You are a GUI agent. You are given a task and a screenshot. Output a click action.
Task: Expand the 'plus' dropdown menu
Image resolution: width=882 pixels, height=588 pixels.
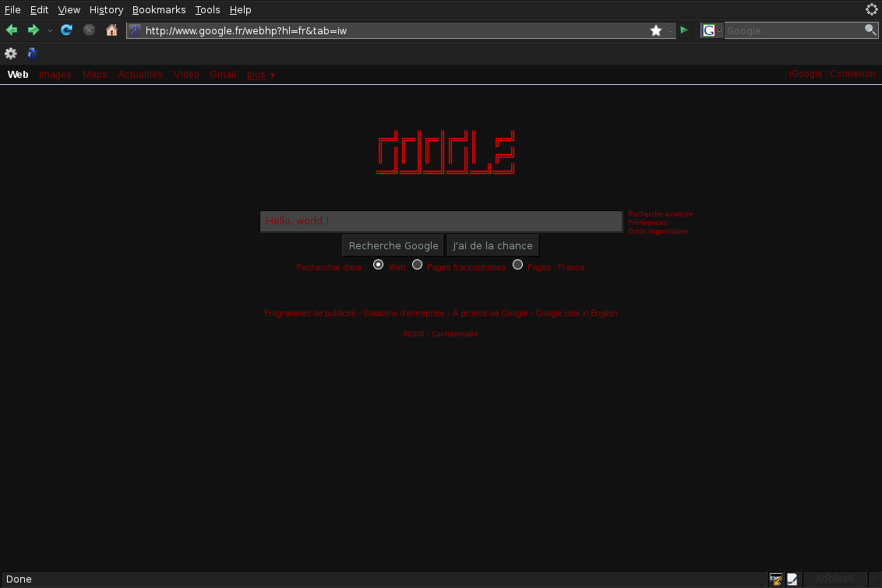point(260,75)
